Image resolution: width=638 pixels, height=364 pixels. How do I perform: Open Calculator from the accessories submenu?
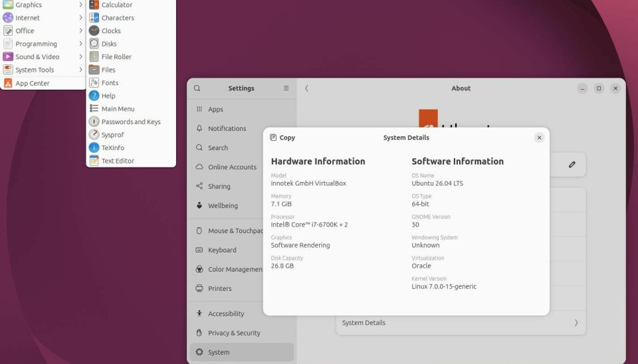pyautogui.click(x=131, y=5)
